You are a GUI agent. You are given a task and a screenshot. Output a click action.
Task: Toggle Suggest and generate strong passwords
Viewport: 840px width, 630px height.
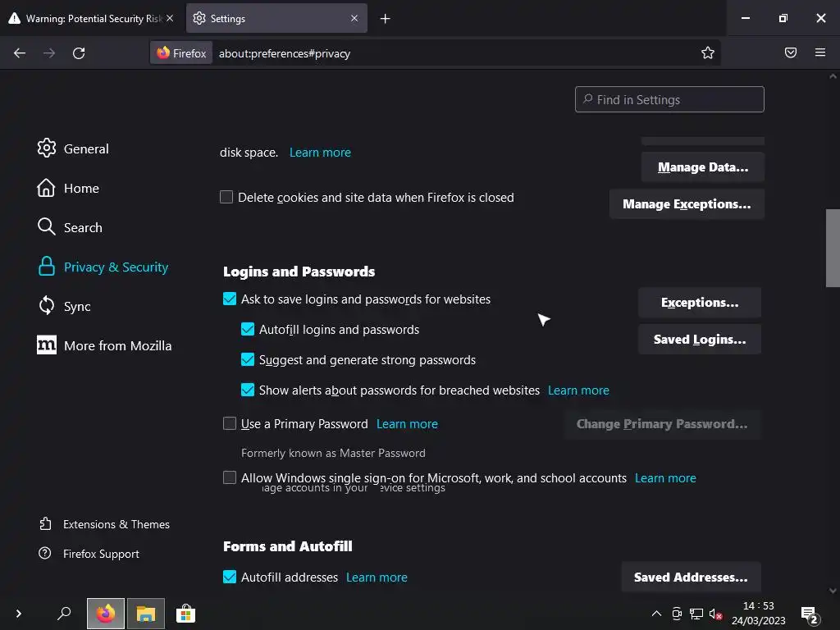coord(248,360)
